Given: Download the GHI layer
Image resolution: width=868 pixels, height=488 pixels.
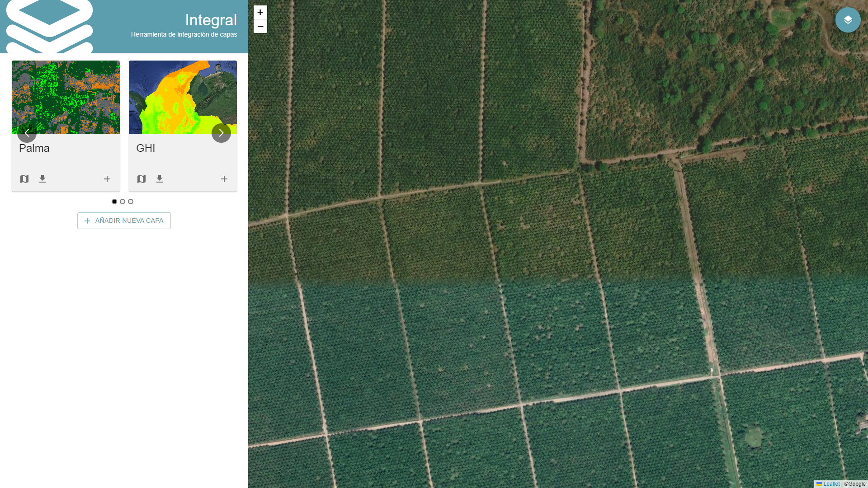Looking at the screenshot, I should (x=160, y=179).
